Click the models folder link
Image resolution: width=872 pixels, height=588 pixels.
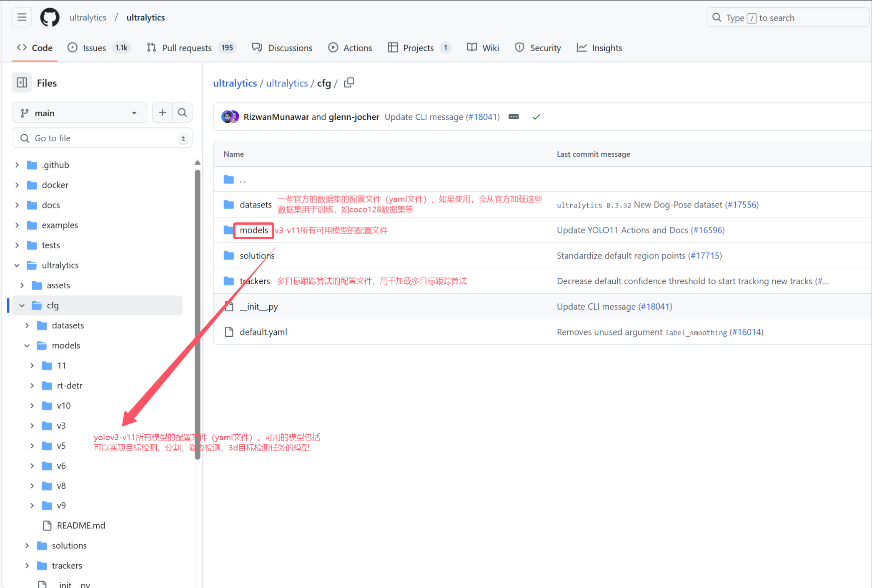pos(254,230)
